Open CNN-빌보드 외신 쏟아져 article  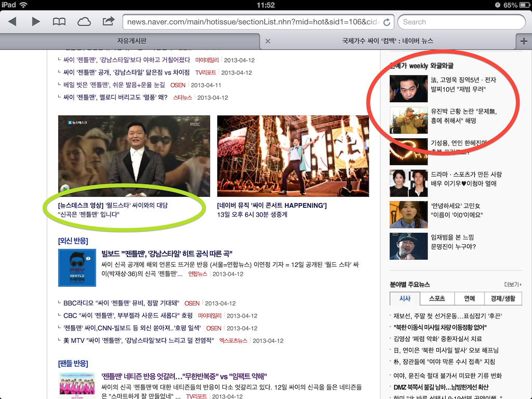pos(132,328)
